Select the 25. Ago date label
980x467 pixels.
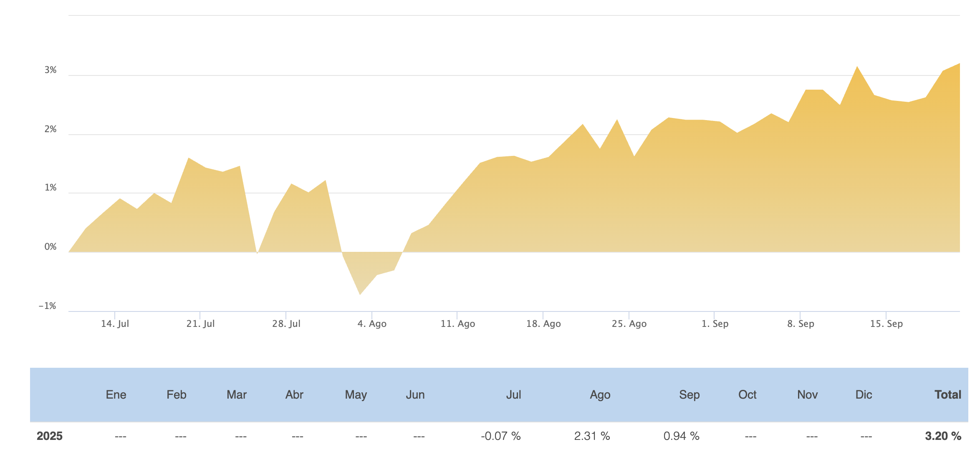point(629,324)
